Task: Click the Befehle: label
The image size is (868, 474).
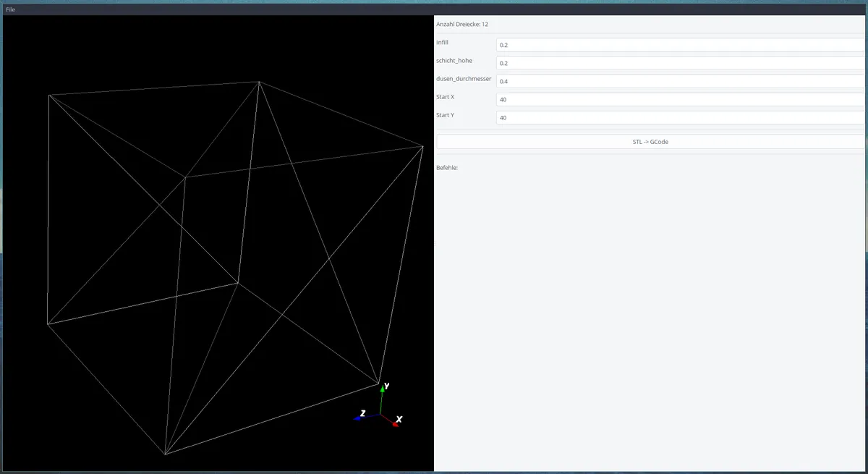Action: 447,168
